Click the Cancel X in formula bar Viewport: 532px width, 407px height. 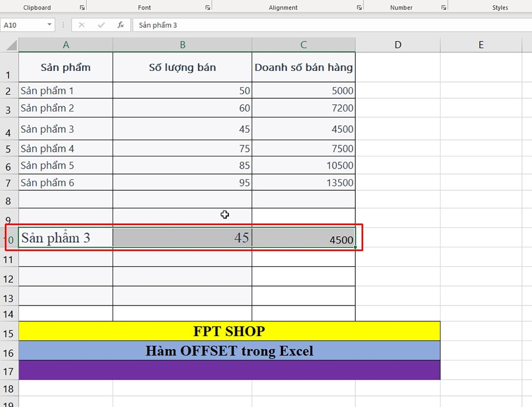[81, 25]
